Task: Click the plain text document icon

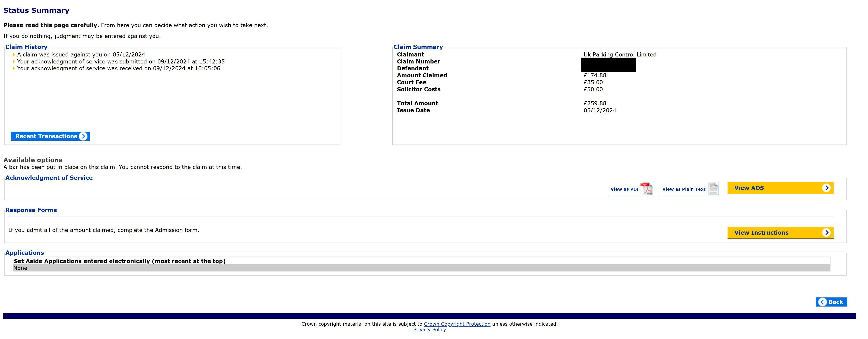Action: 713,189
